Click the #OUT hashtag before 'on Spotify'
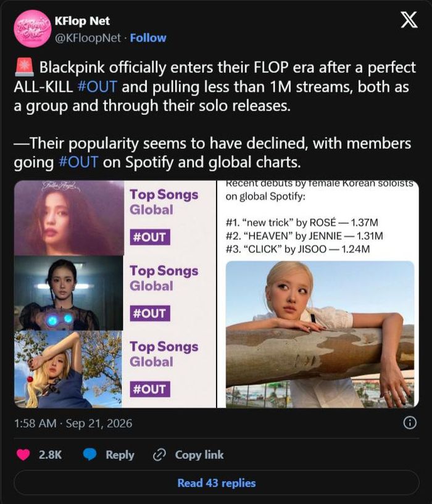The image size is (432, 504). [x=78, y=162]
